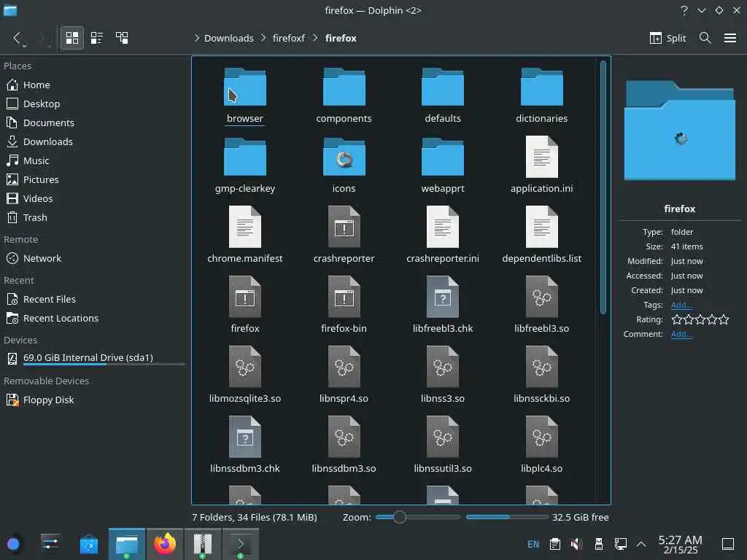Launch Firefox from the taskbar
This screenshot has height=560, width=747.
point(164,544)
